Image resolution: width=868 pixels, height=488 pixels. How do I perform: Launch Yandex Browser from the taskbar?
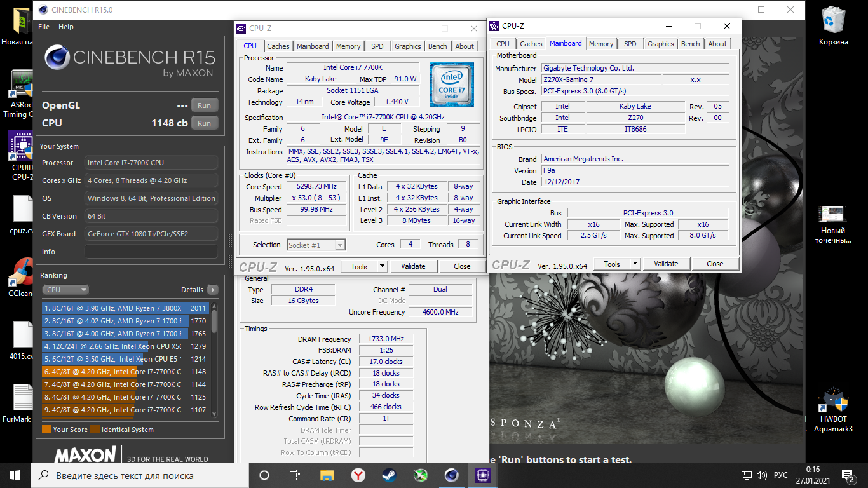click(x=358, y=475)
